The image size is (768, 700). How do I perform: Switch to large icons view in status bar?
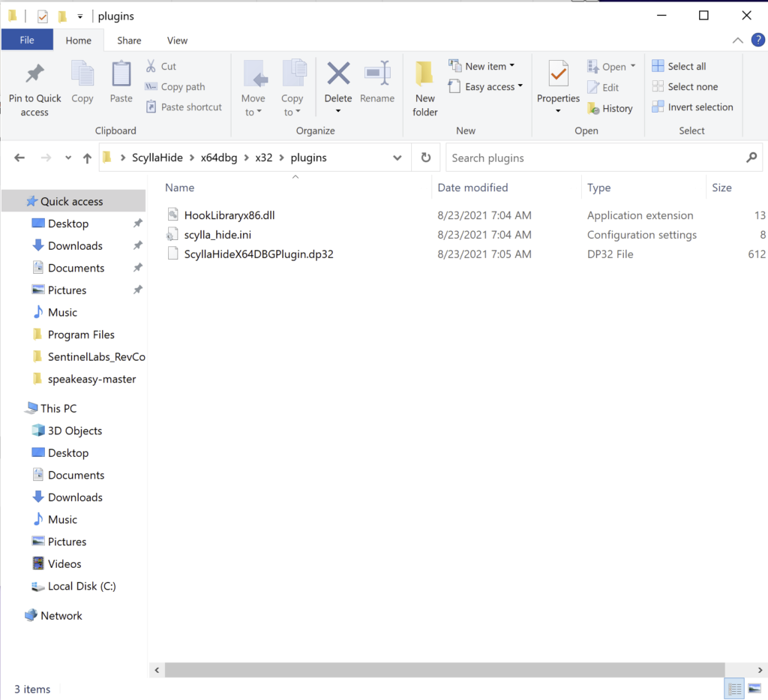(x=754, y=689)
